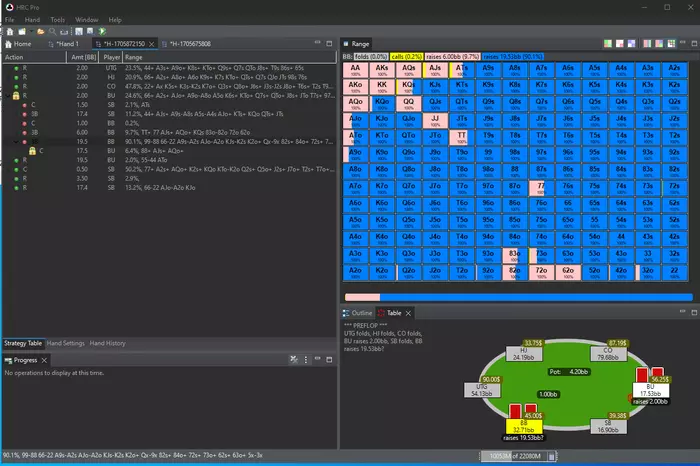
Task: Open the Progress view menu (three dots)
Action: point(306,360)
